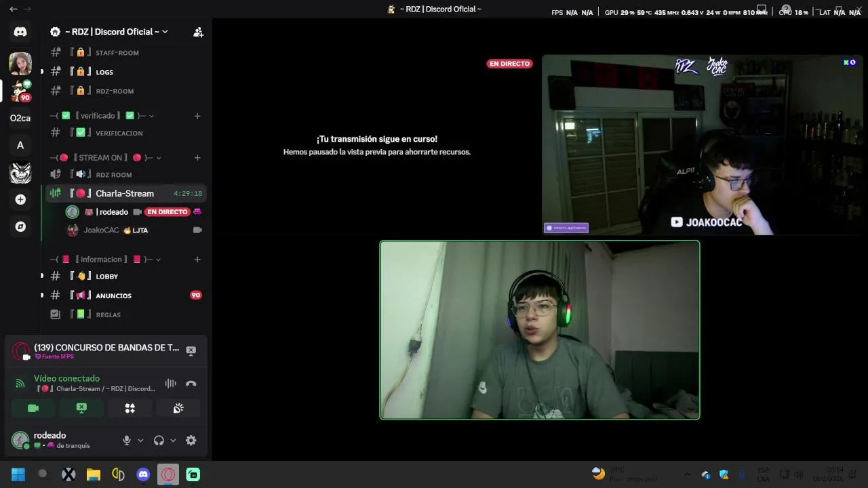868x488 pixels.
Task: Create channel in verificado category
Action: pyautogui.click(x=197, y=116)
